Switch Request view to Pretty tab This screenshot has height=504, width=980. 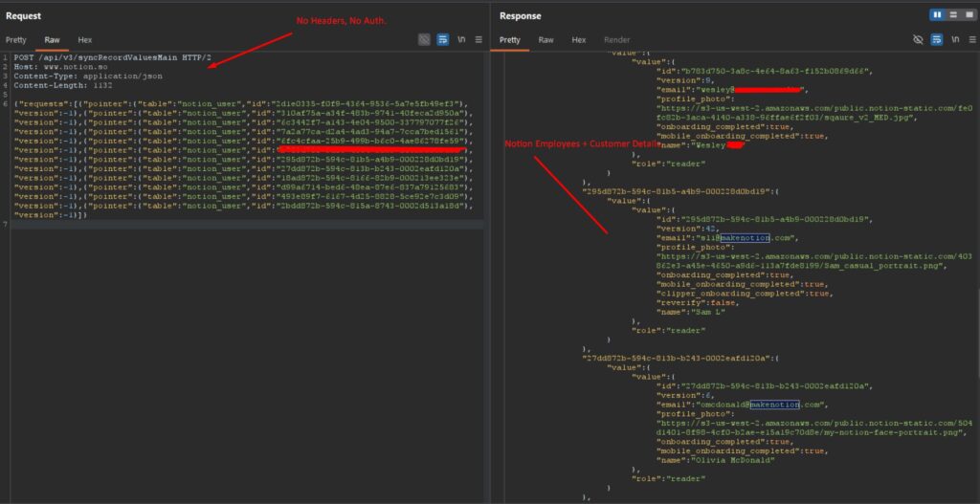[x=16, y=40]
